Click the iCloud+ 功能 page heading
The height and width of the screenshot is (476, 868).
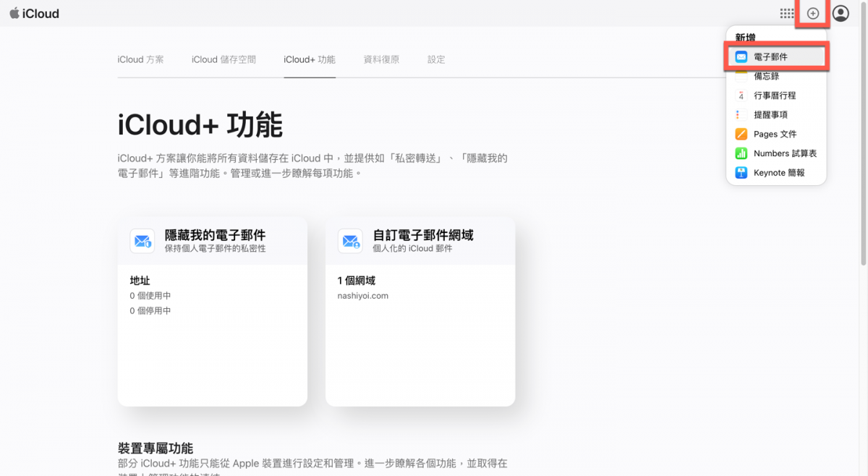click(x=200, y=125)
